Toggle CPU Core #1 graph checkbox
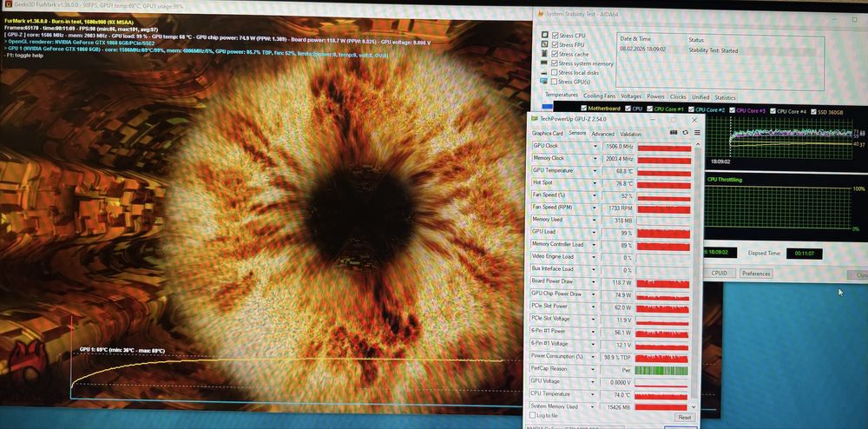This screenshot has width=868, height=429. tap(650, 109)
